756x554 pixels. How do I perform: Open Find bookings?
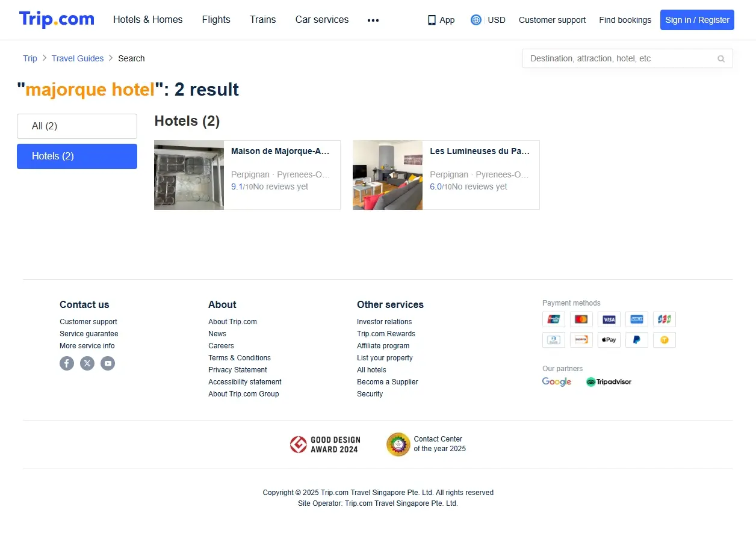(x=625, y=20)
